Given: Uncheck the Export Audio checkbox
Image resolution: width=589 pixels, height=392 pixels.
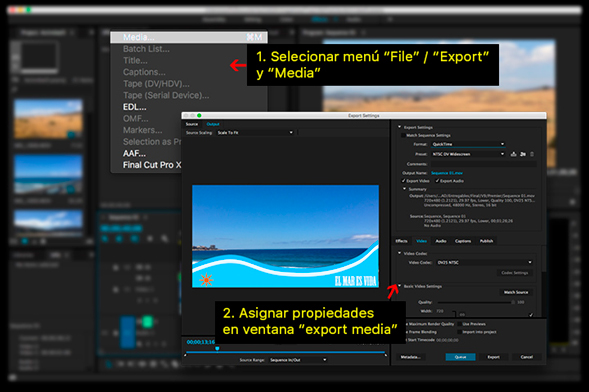Looking at the screenshot, I should [x=437, y=181].
